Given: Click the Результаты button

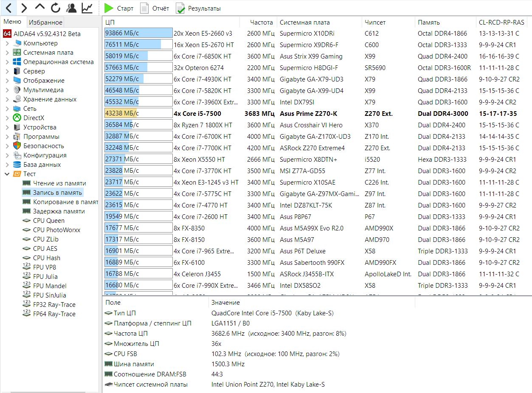Looking at the screenshot, I should [198, 8].
